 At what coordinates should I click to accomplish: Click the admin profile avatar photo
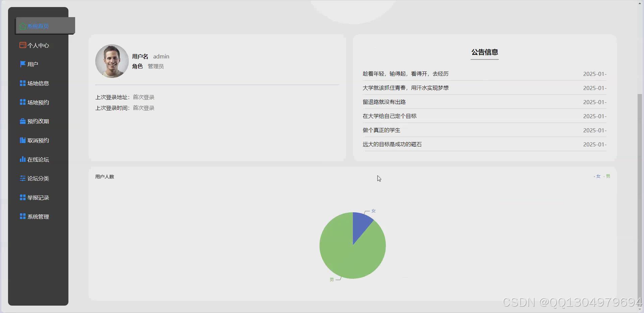112,61
